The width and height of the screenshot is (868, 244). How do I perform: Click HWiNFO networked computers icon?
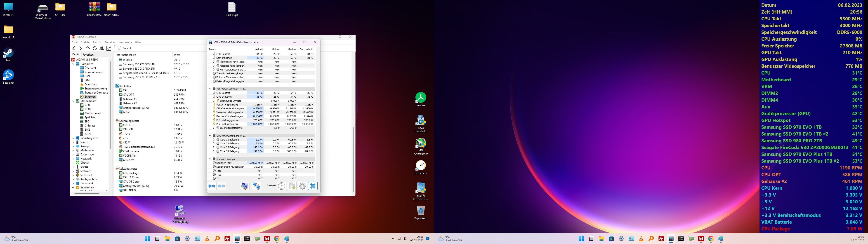(x=256, y=186)
